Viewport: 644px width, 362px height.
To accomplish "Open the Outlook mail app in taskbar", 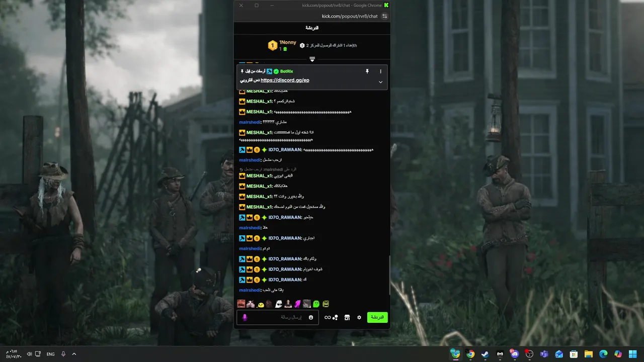I will coord(559,354).
